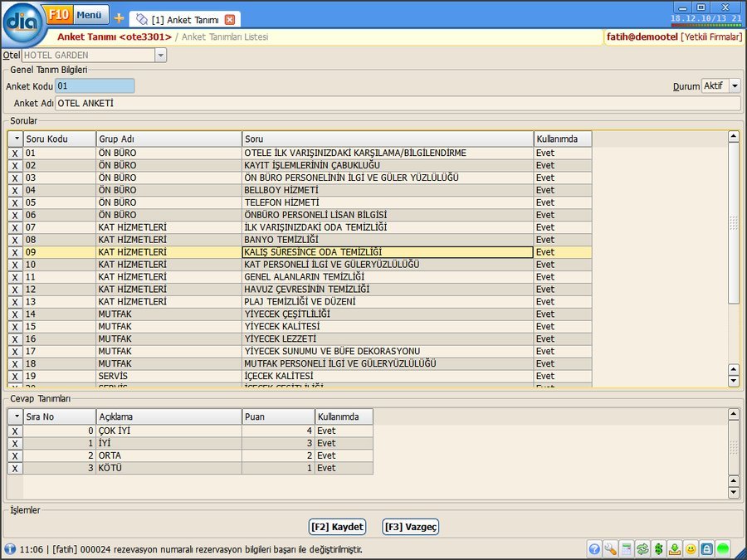Delete the BELLBOY HİZMETİ row using X
This screenshot has width=747, height=560.
coord(15,191)
